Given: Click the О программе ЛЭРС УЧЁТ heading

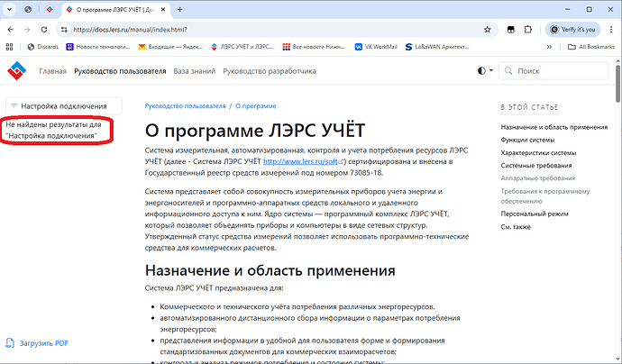Looking at the screenshot, I should click(255, 130).
